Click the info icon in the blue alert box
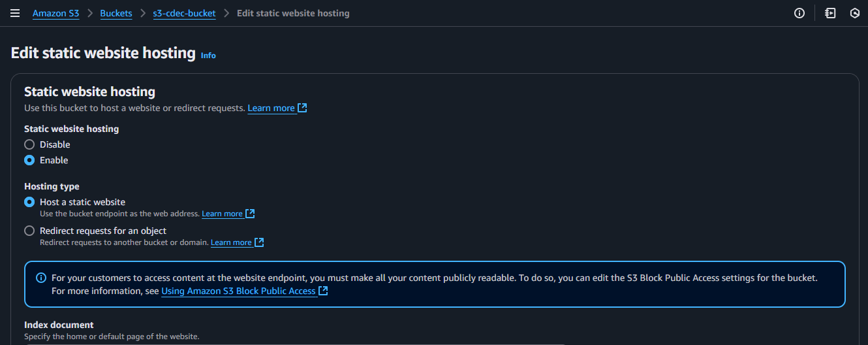 (41, 278)
